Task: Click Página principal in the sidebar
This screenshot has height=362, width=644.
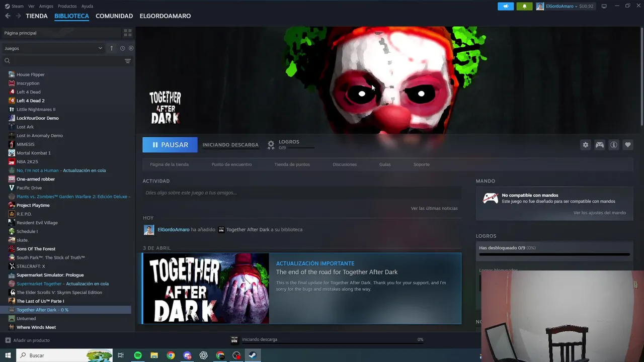Action: 20,33
